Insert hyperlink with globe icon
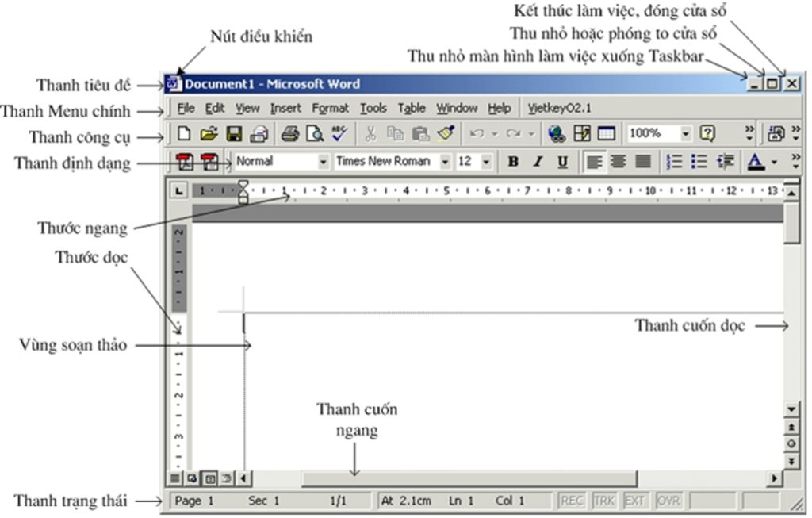 (557, 133)
